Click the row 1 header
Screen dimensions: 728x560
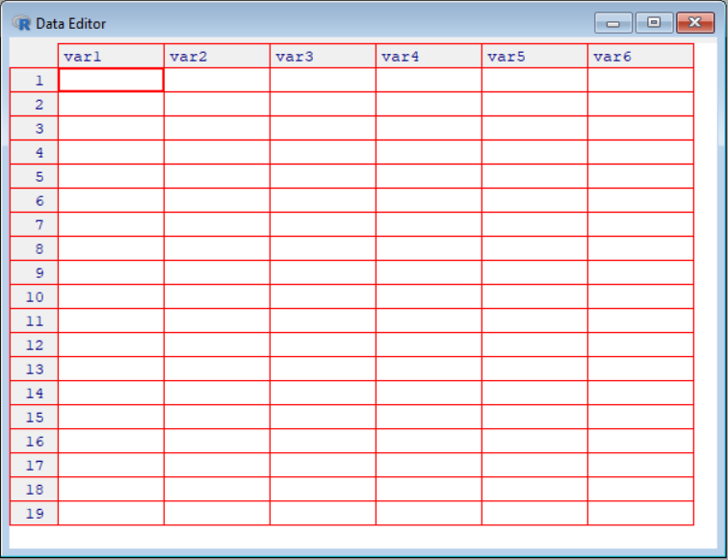35,81
